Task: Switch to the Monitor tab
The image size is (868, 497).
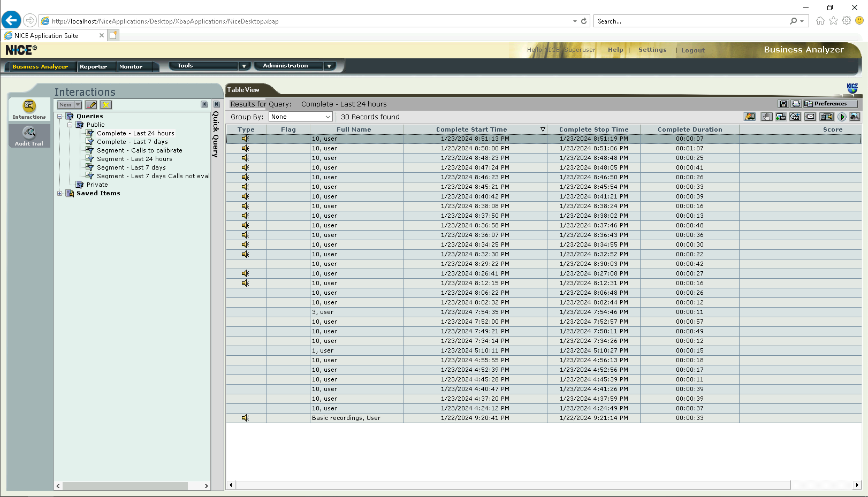Action: point(131,67)
